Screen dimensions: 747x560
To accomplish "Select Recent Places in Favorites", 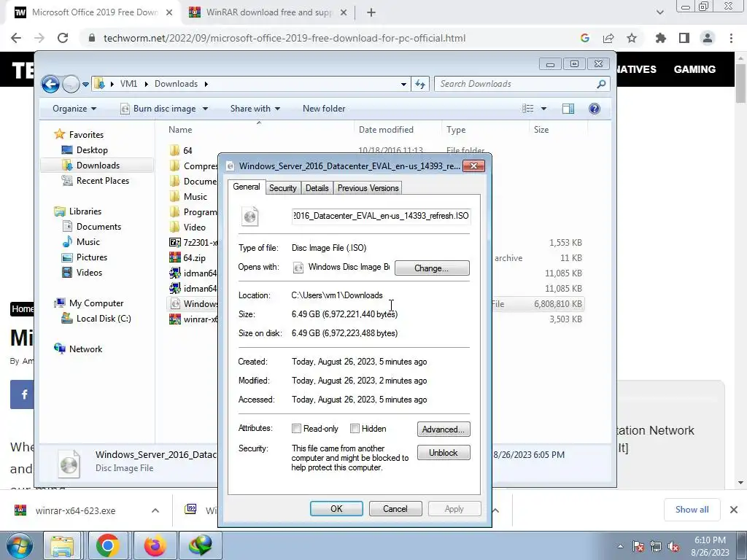I will click(102, 181).
